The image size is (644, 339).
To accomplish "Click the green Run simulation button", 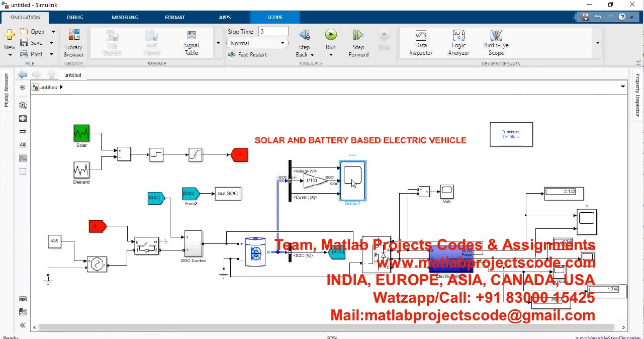I will tap(330, 35).
